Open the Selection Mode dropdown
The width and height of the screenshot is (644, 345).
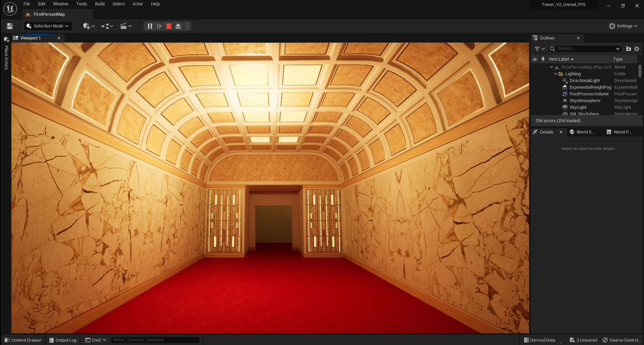coord(48,26)
